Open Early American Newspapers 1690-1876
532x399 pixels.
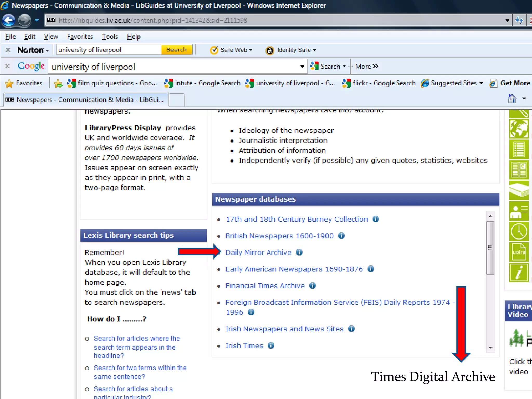coord(294,269)
